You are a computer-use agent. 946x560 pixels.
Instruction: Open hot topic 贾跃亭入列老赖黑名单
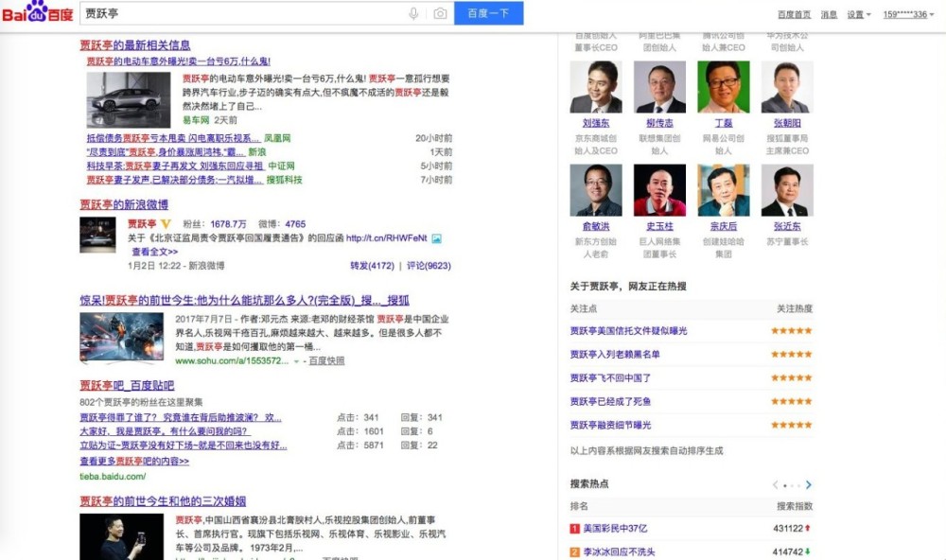click(x=615, y=354)
